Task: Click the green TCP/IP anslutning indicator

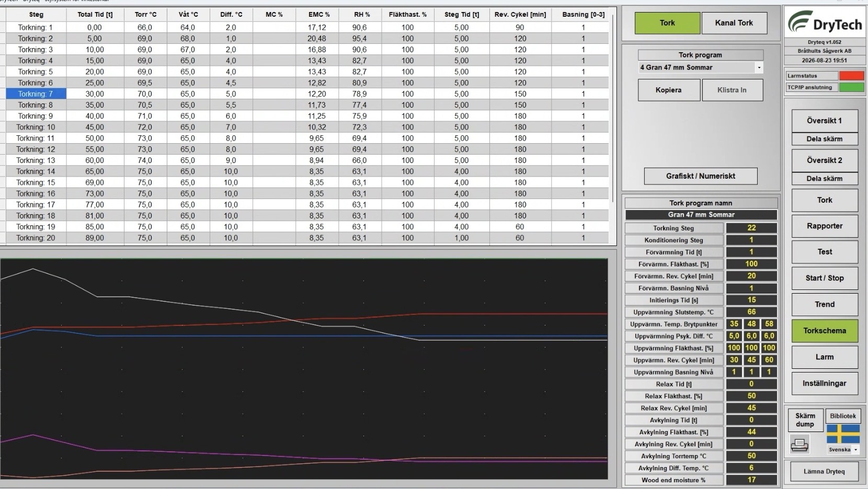Action: (x=851, y=87)
